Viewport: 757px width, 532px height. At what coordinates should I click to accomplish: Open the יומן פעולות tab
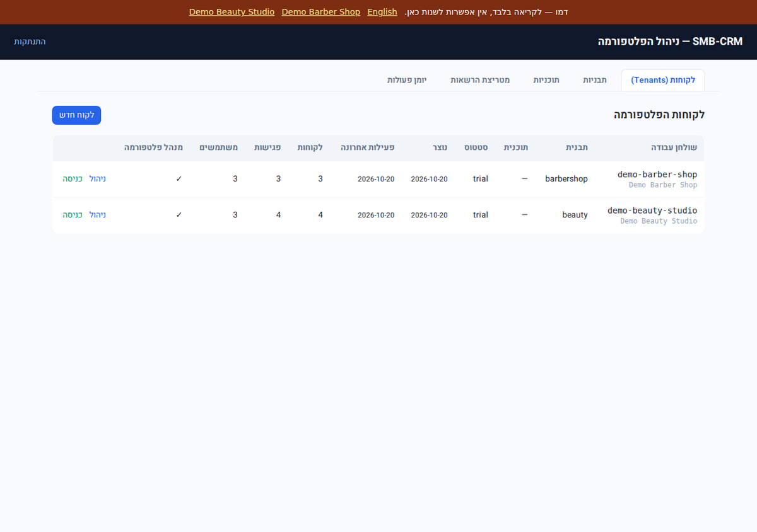pyautogui.click(x=407, y=80)
